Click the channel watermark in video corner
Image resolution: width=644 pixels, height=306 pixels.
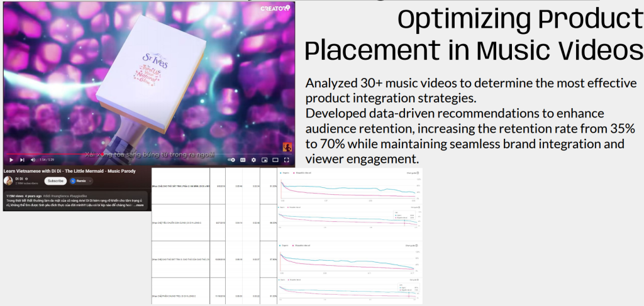click(x=287, y=147)
